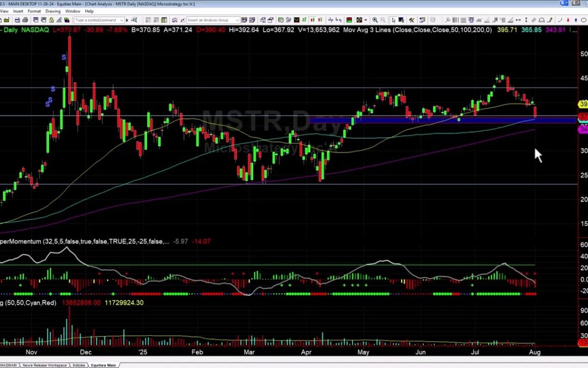Select the pointer cursor tool
This screenshot has width=588, height=368.
point(394,20)
